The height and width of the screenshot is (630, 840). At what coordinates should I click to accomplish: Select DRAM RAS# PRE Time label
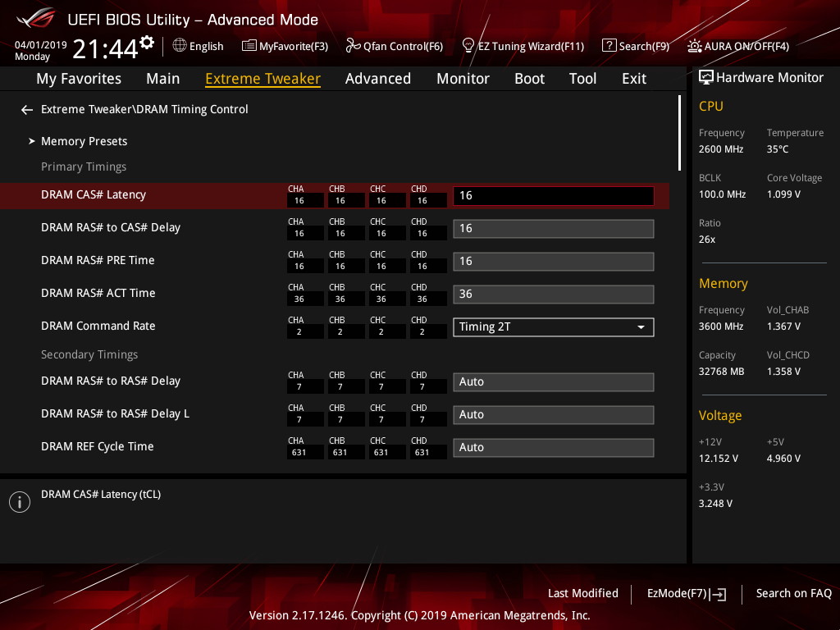click(98, 260)
